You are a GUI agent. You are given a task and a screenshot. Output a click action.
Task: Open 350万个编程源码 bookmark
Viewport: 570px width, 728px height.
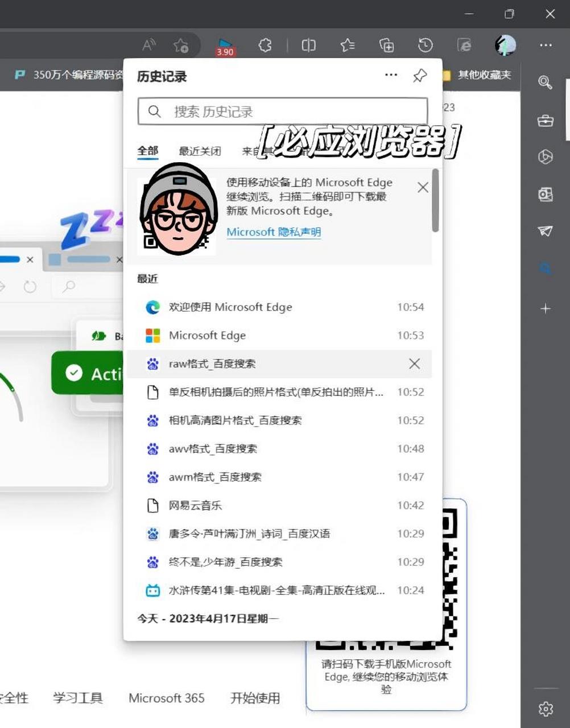(x=68, y=75)
